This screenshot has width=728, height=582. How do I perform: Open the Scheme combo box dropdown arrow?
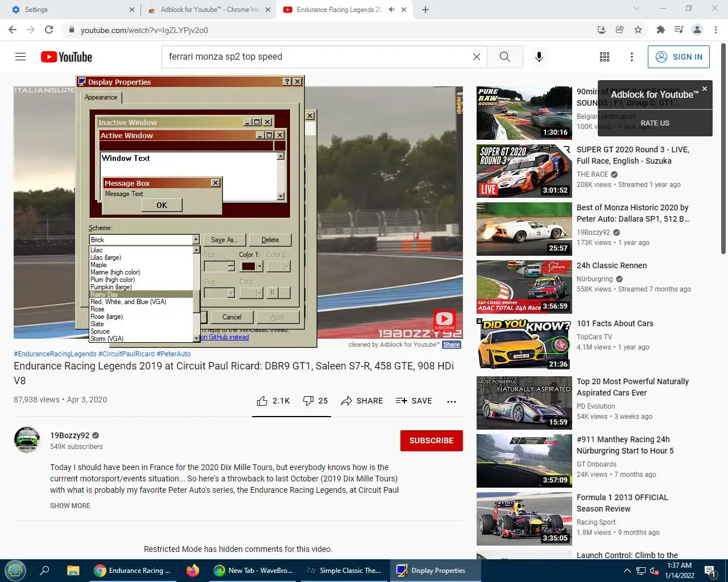[196, 240]
